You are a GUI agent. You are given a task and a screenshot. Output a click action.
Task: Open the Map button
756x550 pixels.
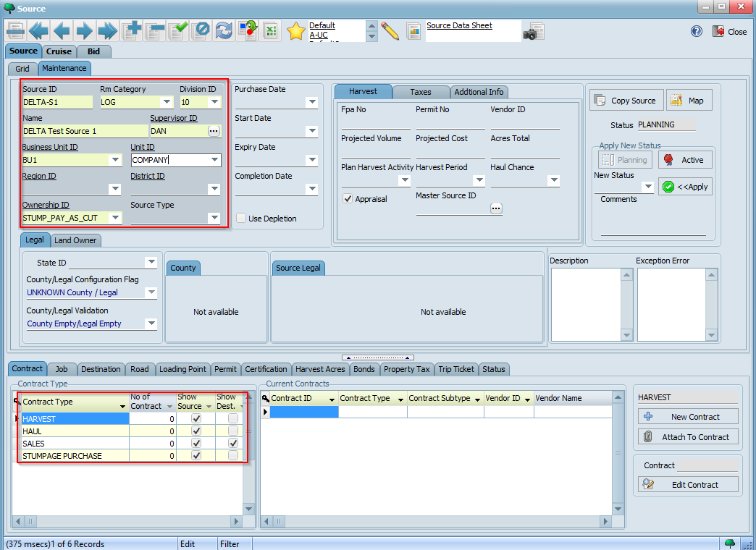point(689,101)
